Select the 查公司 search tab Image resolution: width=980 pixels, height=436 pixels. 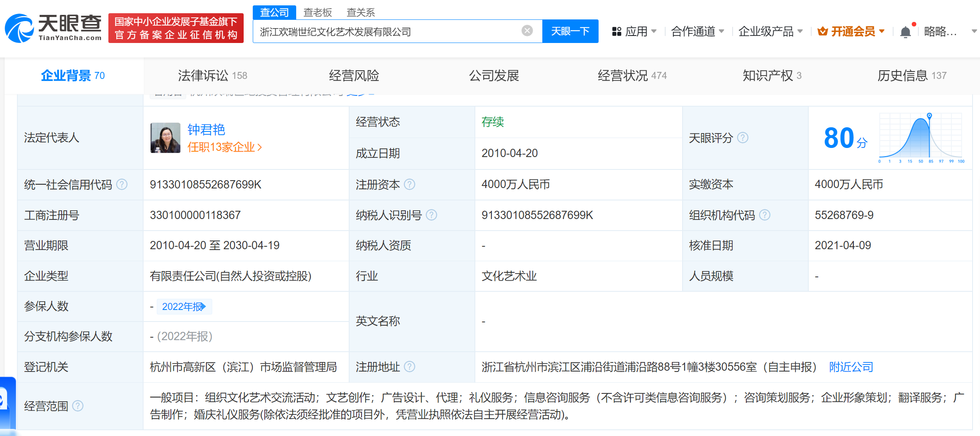pyautogui.click(x=274, y=12)
